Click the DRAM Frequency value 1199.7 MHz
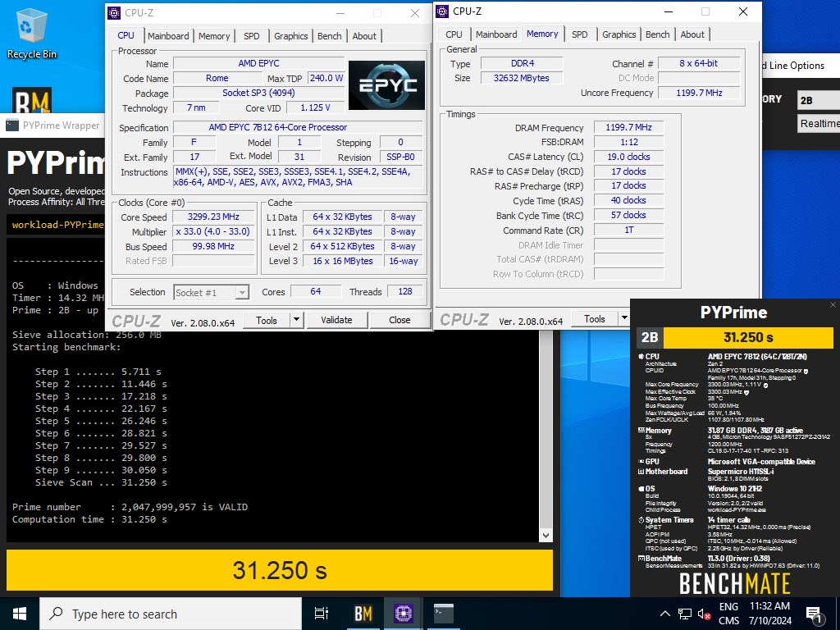Screen dimensions: 840x630 tap(629, 127)
